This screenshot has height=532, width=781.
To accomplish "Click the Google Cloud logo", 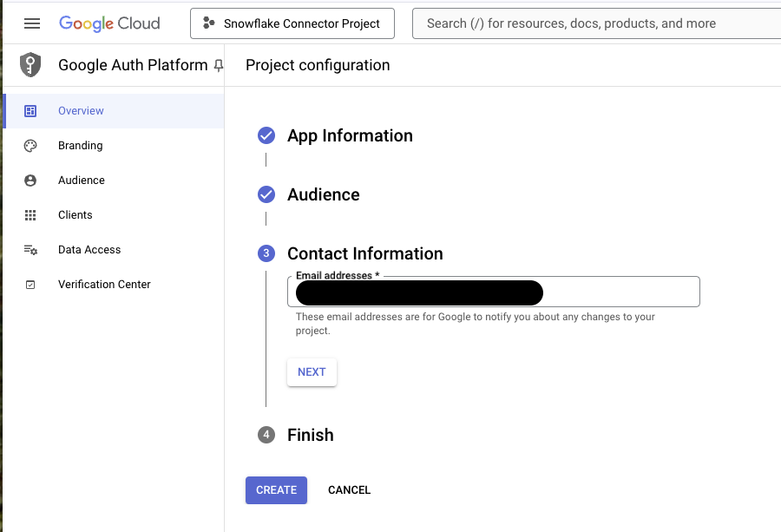I will pos(109,23).
